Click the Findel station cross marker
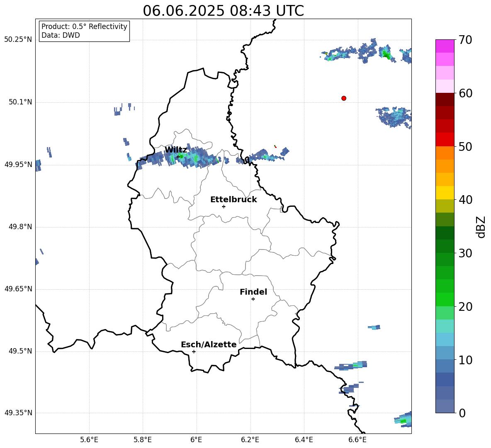This screenshot has height=448, width=491. (253, 299)
